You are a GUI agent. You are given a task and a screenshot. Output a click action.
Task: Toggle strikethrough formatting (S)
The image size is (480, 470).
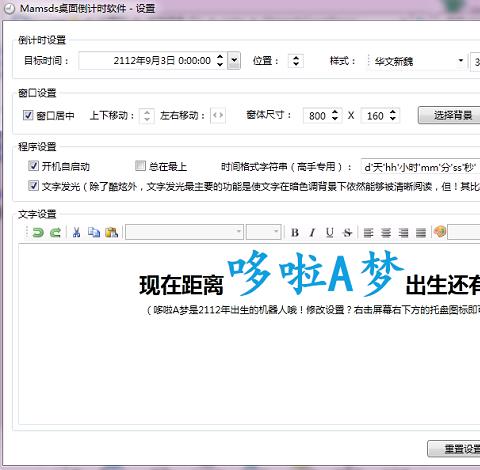coord(347,232)
